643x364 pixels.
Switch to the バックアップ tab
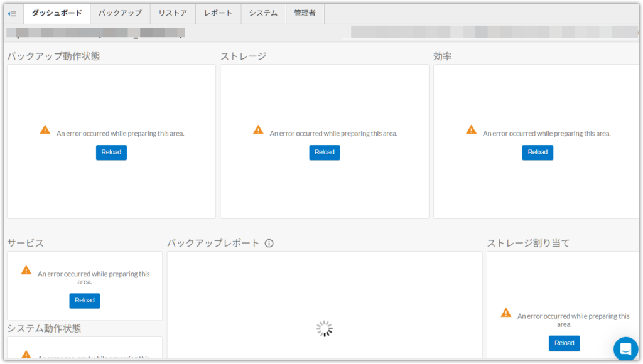tap(119, 13)
